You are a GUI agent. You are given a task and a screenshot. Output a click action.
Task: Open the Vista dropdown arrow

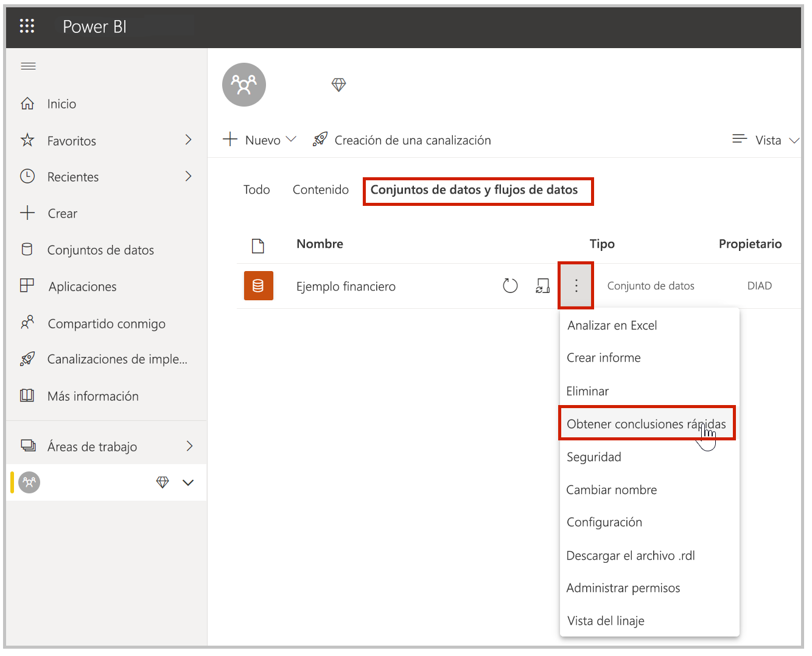tap(794, 140)
